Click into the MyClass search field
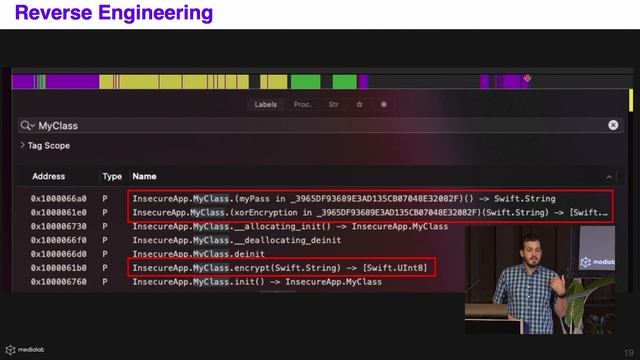The height and width of the screenshot is (360, 640). point(320,125)
